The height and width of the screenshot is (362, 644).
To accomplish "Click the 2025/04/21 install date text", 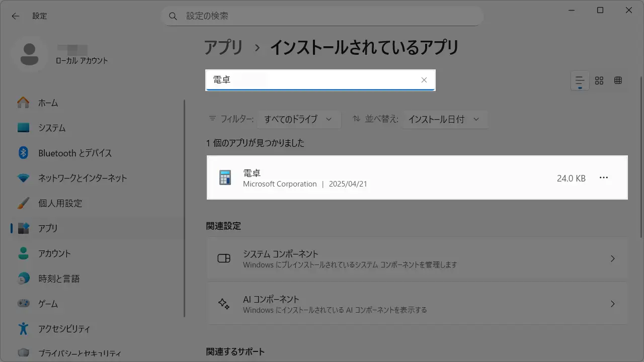I will tap(348, 184).
